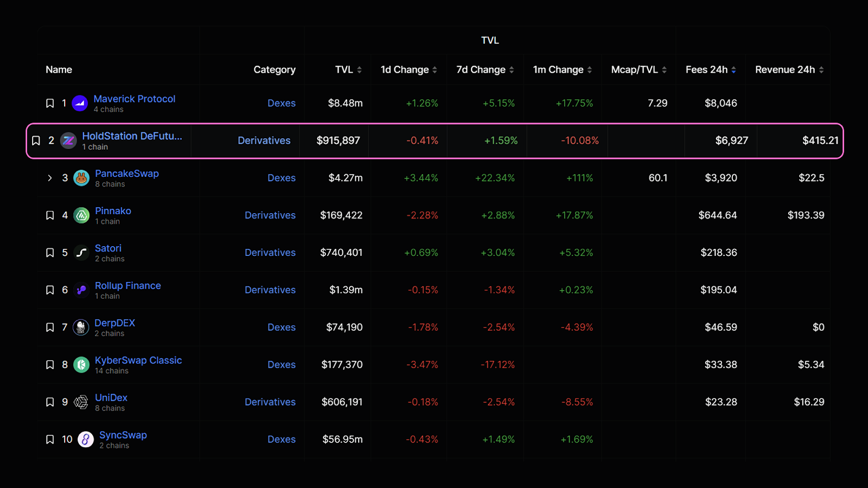Open Dexes category in SyncSwap row
Screen dimensions: 868x488
point(282,439)
